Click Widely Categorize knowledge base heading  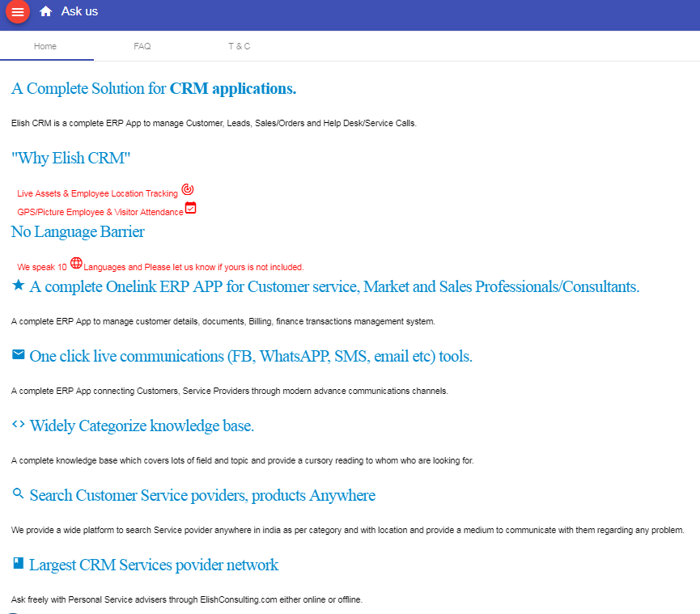142,426
